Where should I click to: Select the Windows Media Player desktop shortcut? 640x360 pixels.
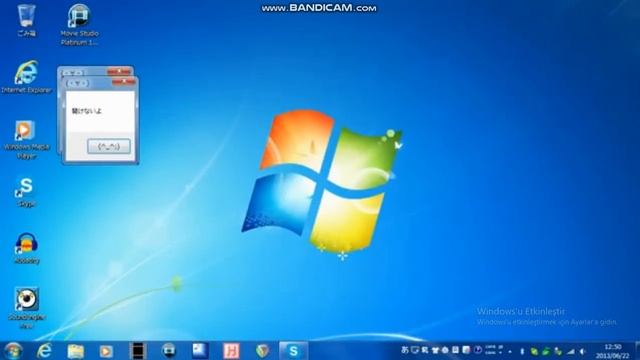pyautogui.click(x=27, y=139)
